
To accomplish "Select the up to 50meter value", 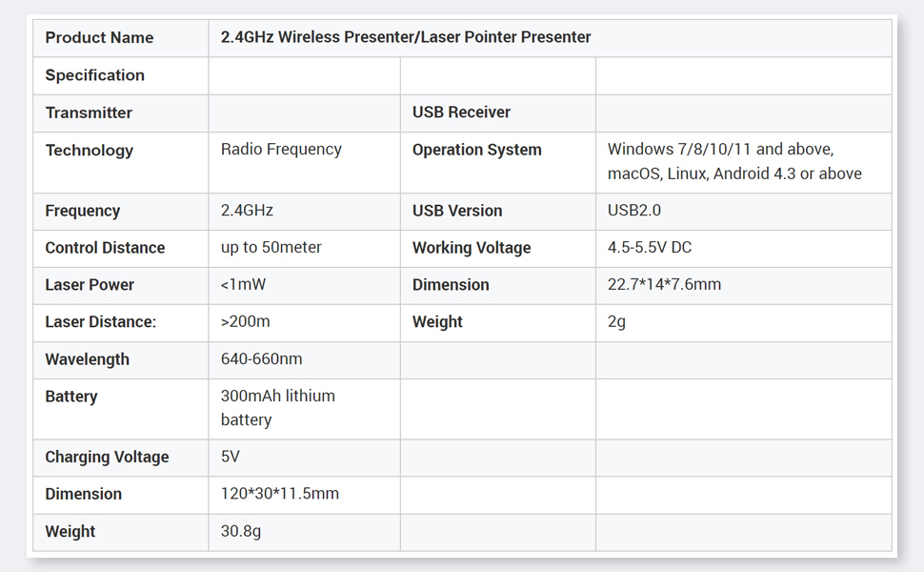I will coord(271,248).
